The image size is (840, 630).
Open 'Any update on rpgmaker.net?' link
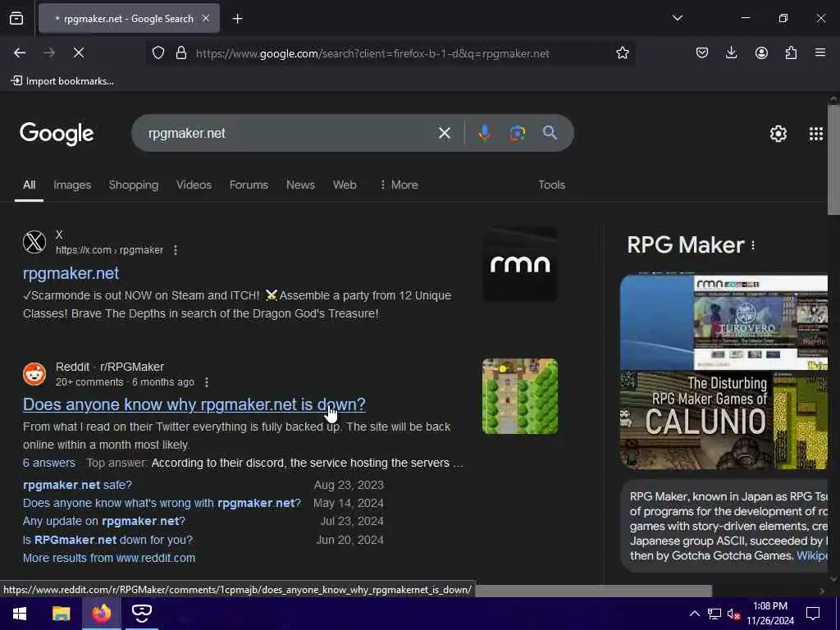[x=104, y=521]
